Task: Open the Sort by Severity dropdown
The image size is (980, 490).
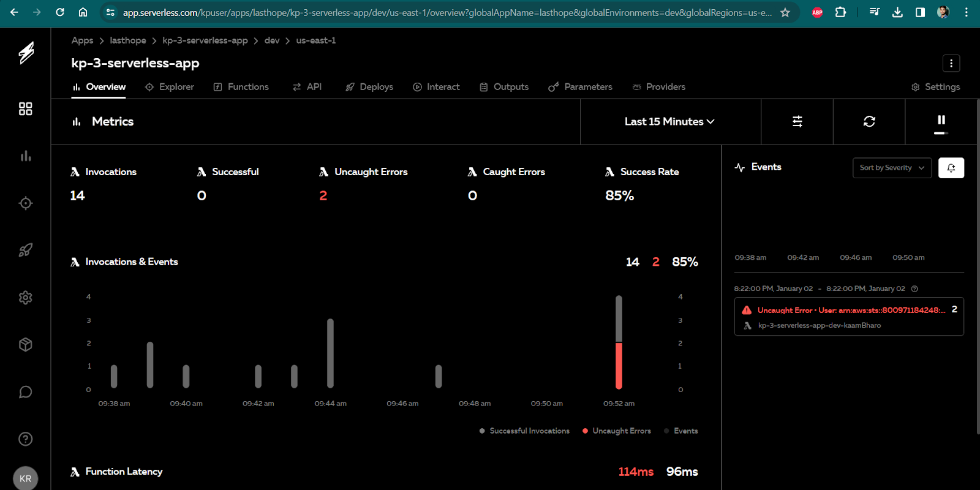Action: click(x=892, y=168)
